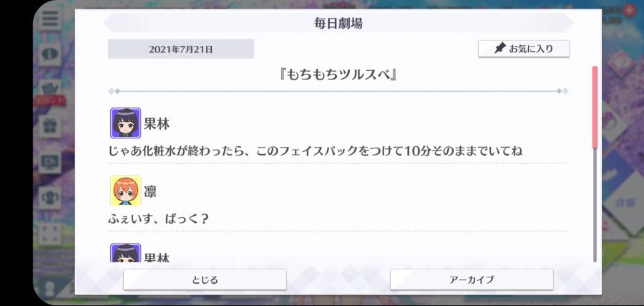Tap the partially visible 果林 avatar at bottom
This screenshot has width=644, height=306.
point(126,253)
